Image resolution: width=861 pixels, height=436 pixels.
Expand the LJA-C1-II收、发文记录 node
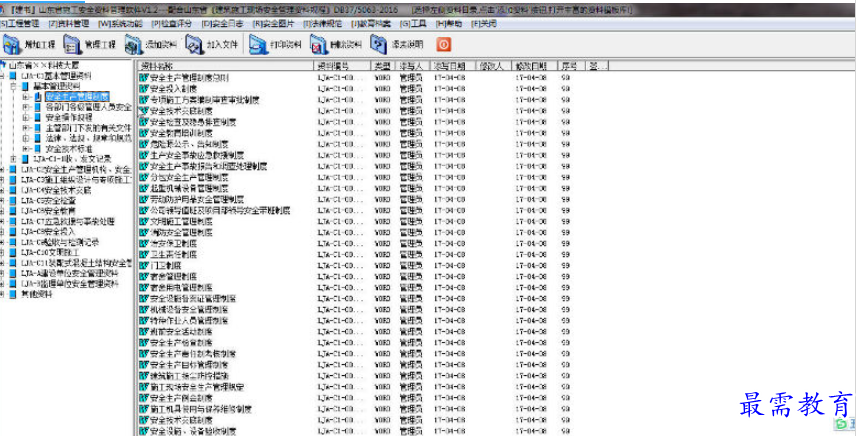(x=14, y=159)
